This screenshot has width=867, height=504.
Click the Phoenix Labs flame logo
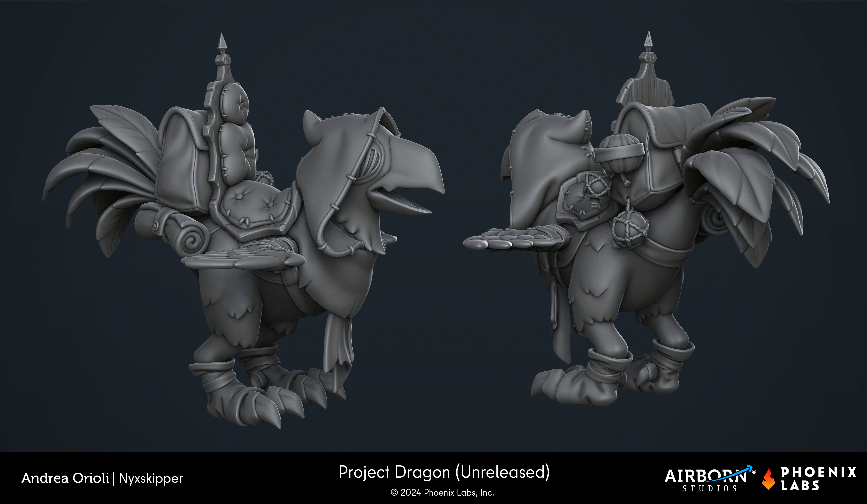(768, 479)
